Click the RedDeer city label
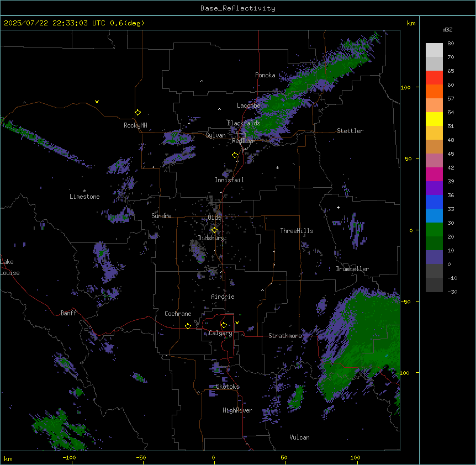Screen dimensions: 476x465 coord(244,141)
